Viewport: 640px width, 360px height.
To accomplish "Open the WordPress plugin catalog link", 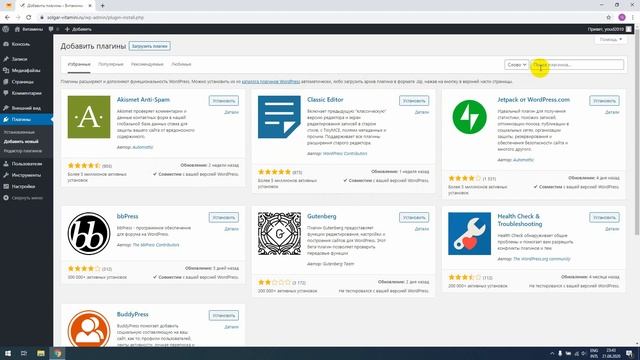I will [x=271, y=81].
